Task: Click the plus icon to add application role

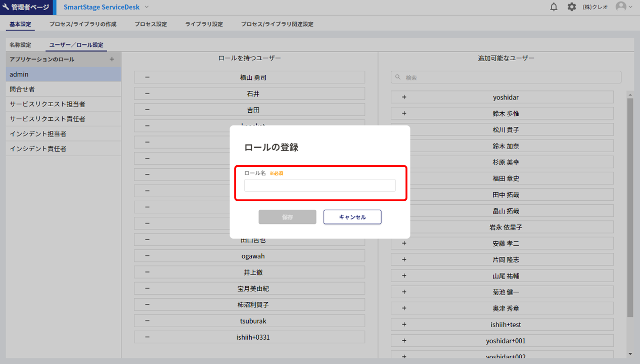Action: (112, 59)
